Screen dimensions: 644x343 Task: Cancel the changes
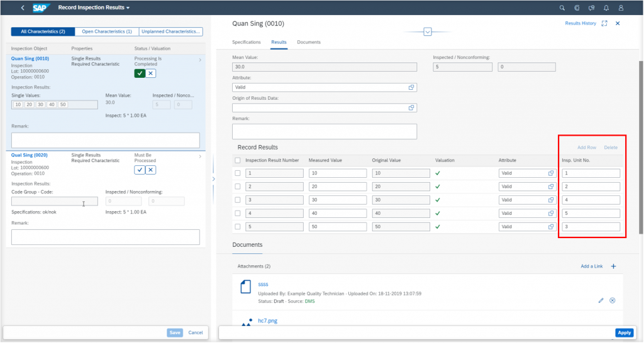click(196, 333)
